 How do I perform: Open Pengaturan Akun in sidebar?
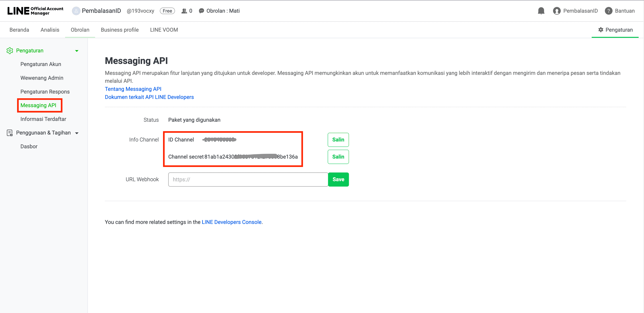pyautogui.click(x=41, y=64)
